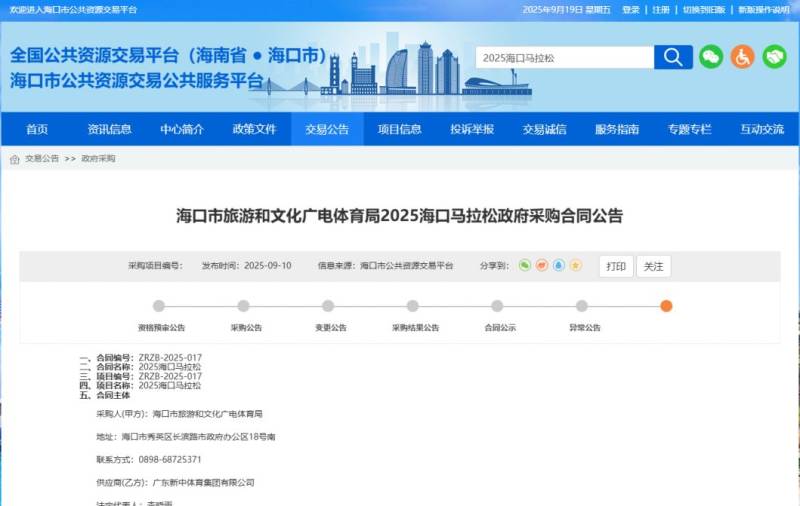Open the 政策文件 navigation tab
Screen dimensions: 800x506
[x=255, y=129]
